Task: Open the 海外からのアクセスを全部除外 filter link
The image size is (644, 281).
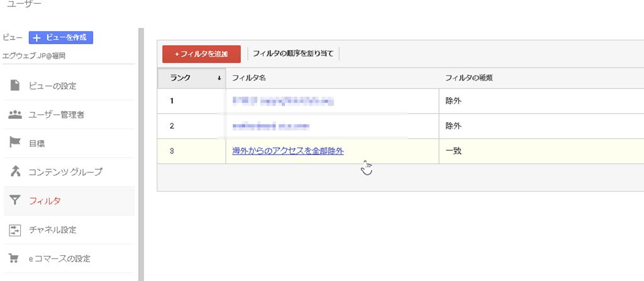Action: tap(288, 151)
